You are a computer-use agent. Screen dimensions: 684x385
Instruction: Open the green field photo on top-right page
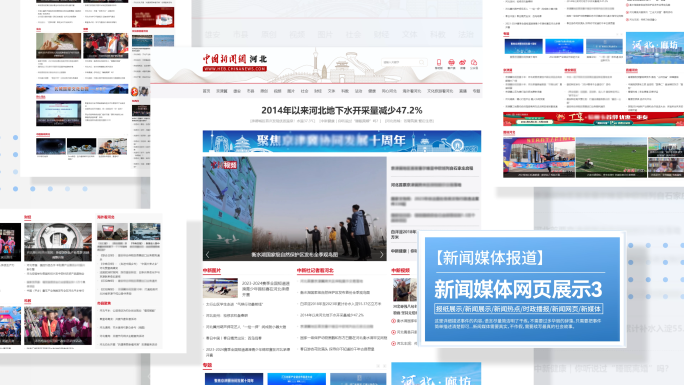point(611,157)
